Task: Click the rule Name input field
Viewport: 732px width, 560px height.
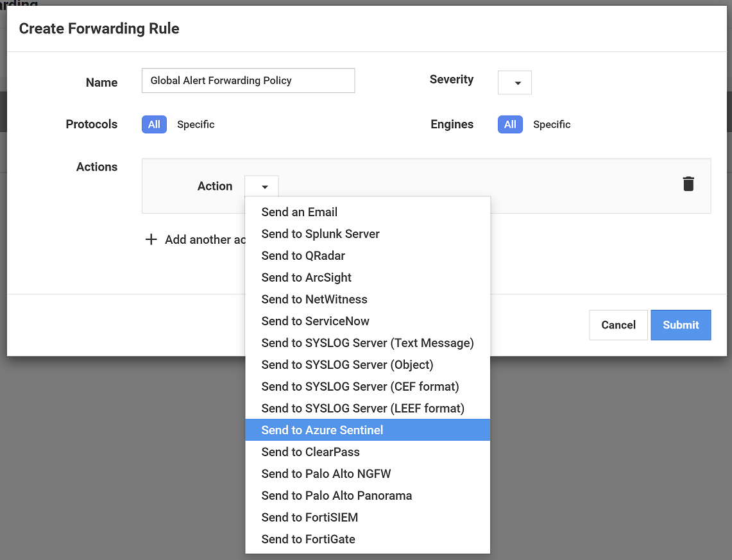Action: 248,80
